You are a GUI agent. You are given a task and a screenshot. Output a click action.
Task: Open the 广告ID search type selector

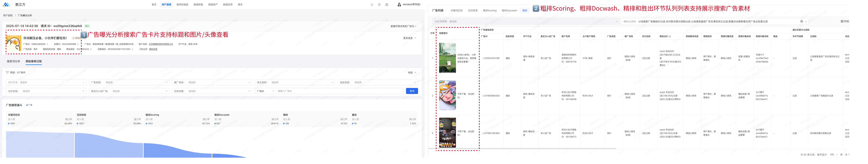(x=266, y=91)
